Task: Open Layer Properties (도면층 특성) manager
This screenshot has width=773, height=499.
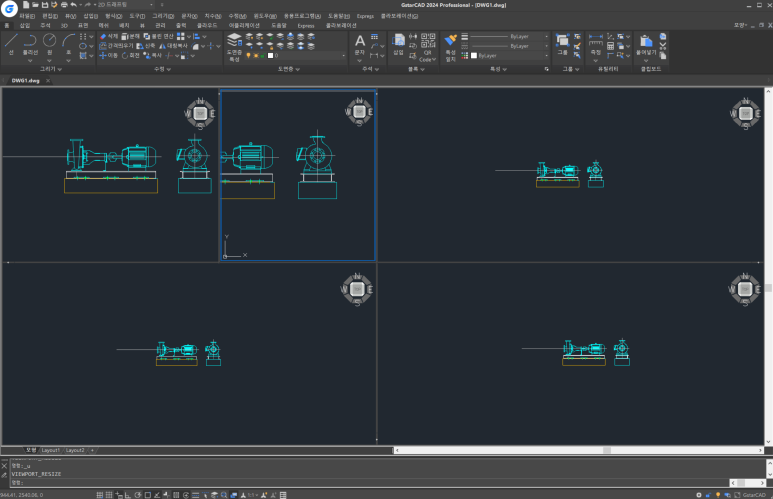Action: [x=234, y=47]
